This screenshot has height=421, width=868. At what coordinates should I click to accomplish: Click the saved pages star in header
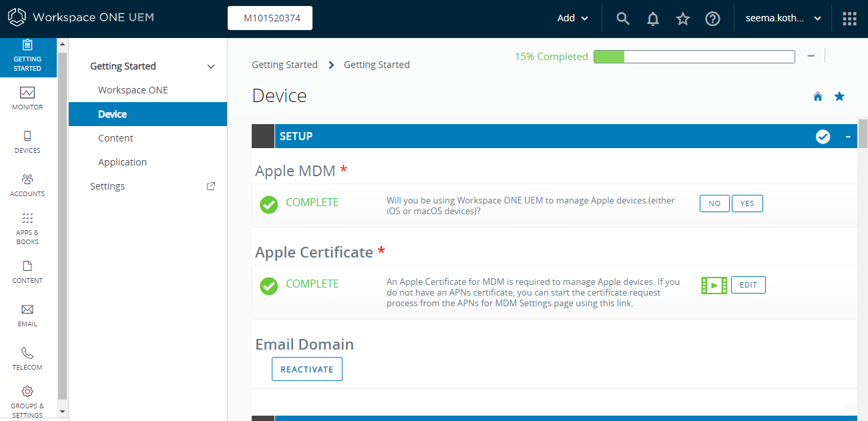pyautogui.click(x=682, y=19)
